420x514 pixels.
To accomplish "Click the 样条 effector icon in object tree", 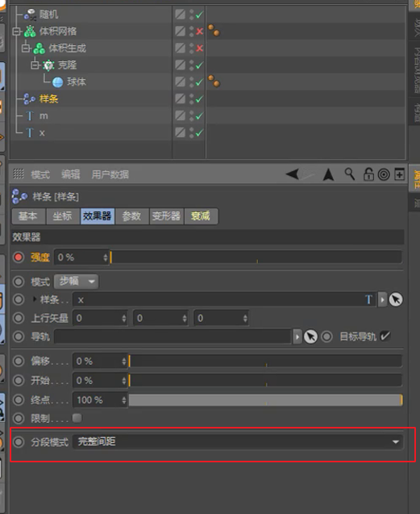I will tap(30, 99).
